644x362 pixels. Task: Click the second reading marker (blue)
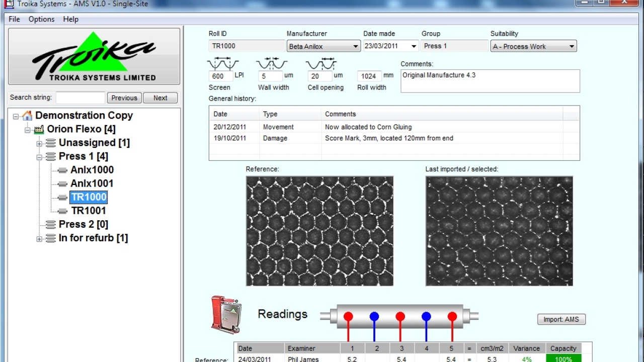[374, 316]
